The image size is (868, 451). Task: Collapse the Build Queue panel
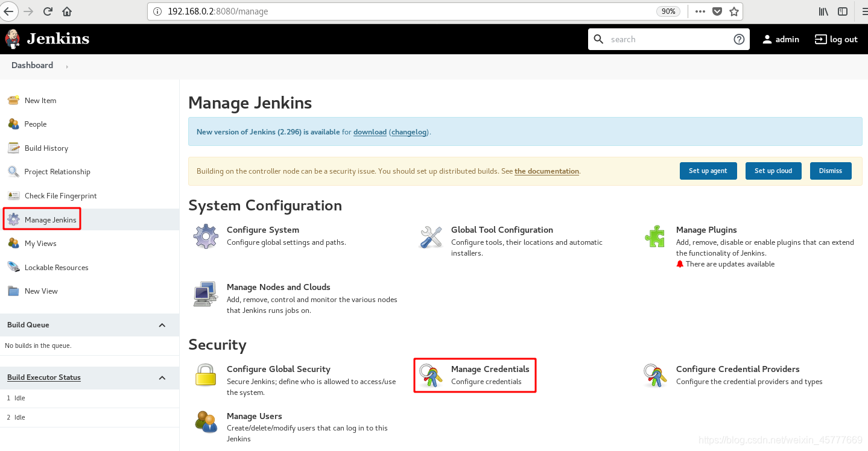click(162, 325)
